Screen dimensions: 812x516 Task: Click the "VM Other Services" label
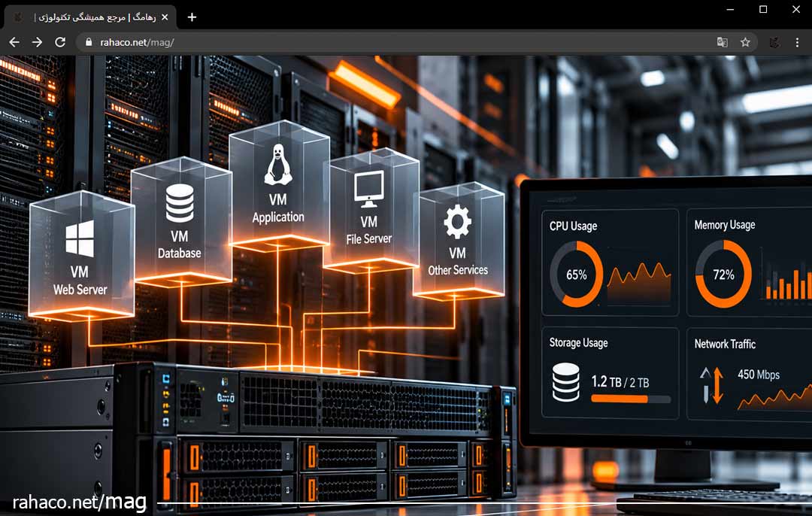(458, 261)
